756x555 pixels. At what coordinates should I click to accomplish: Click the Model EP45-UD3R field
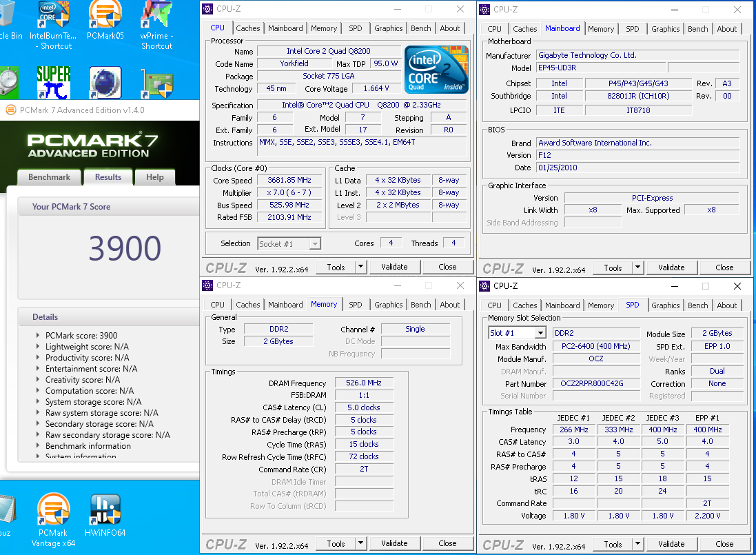click(601, 68)
